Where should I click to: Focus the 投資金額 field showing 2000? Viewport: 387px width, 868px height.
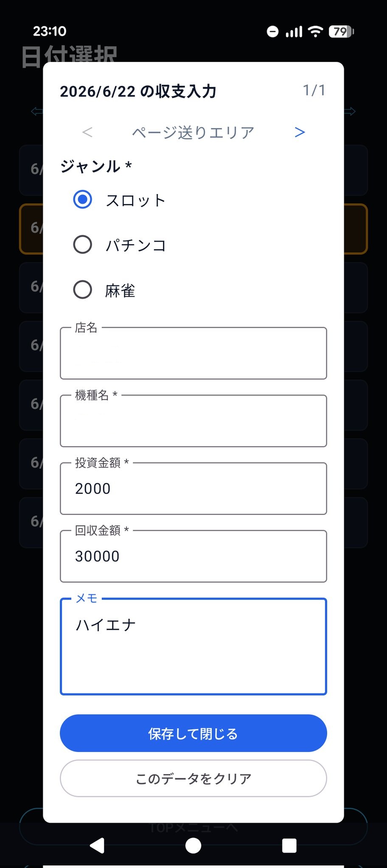193,489
